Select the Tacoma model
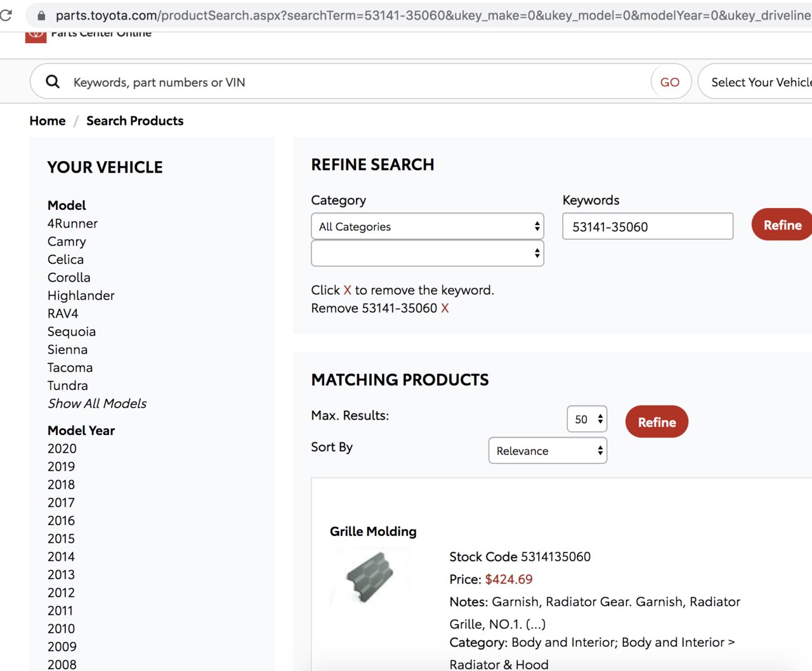Viewport: 812px width, 671px height. pyautogui.click(x=70, y=368)
